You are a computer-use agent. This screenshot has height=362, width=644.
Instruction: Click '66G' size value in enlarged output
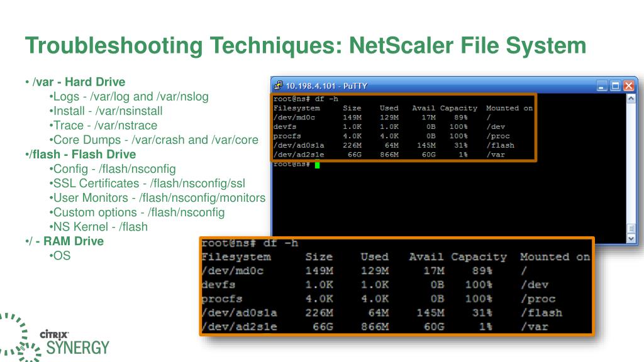[x=323, y=327]
